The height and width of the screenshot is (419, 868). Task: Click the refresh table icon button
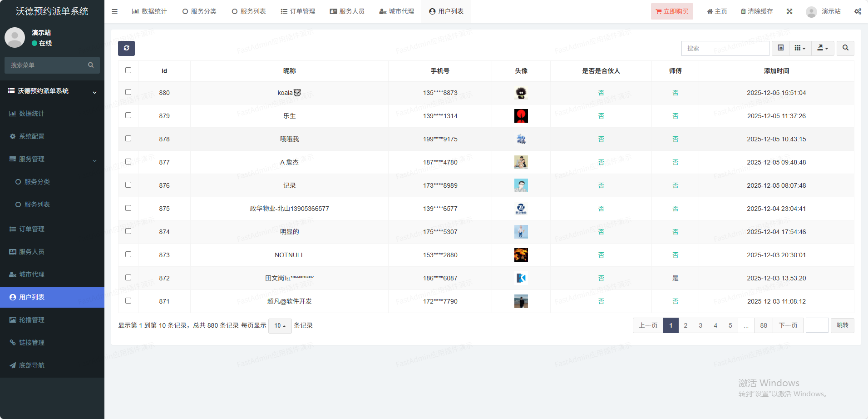coord(126,48)
